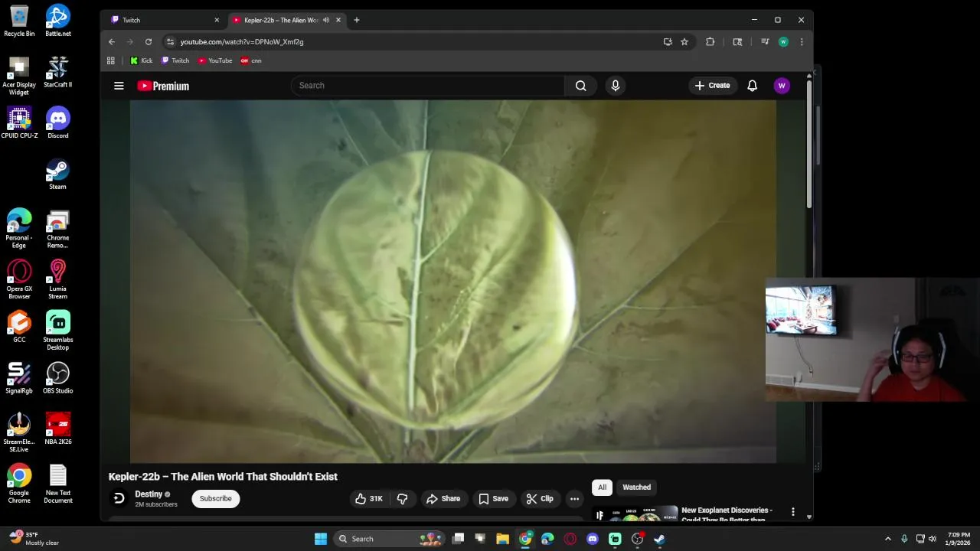The height and width of the screenshot is (551, 980).
Task: Open the weather widget showing 35°F
Action: coord(35,539)
